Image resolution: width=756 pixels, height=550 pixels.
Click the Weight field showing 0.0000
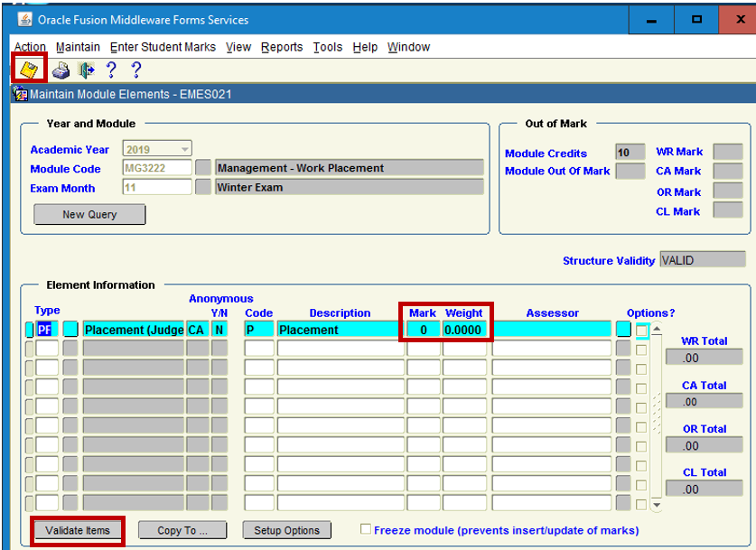tap(464, 330)
